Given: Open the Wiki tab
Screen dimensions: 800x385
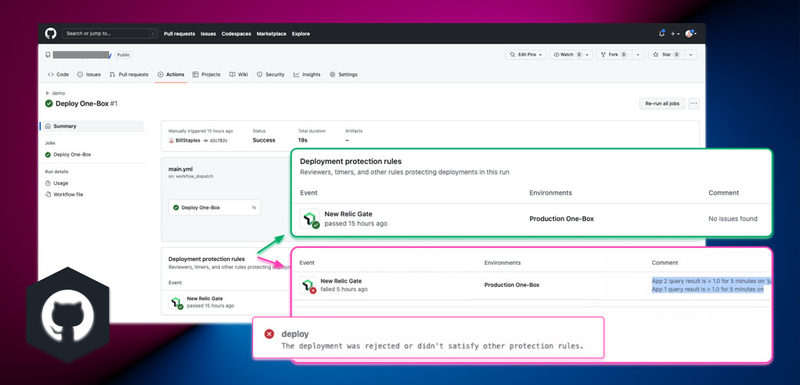Looking at the screenshot, I should coord(239,74).
